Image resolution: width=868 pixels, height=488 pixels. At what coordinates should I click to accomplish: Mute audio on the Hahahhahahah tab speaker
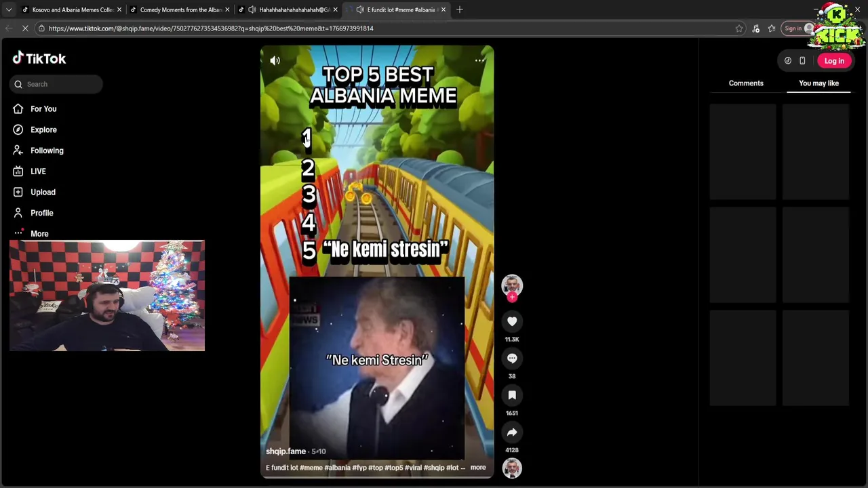[x=252, y=9]
